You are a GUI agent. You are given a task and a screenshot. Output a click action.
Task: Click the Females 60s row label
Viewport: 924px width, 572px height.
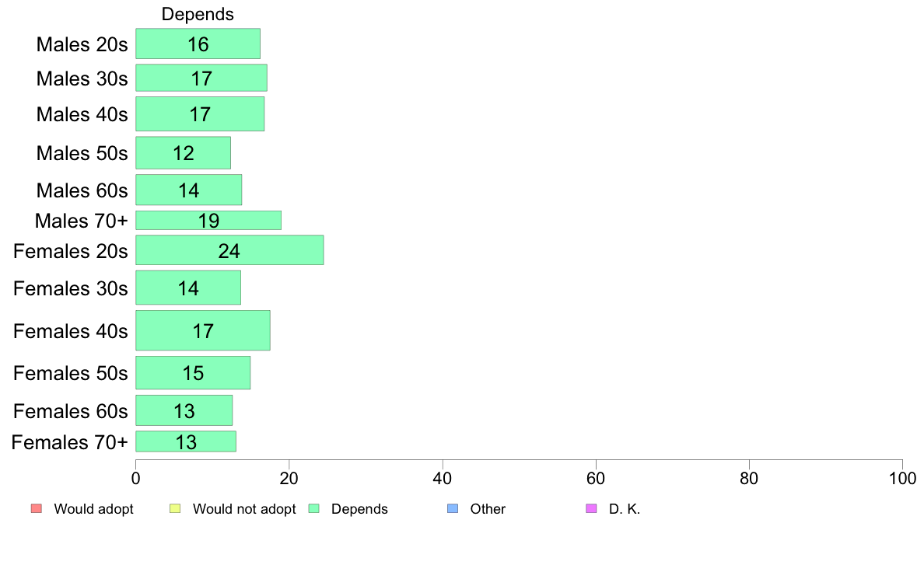point(70,411)
